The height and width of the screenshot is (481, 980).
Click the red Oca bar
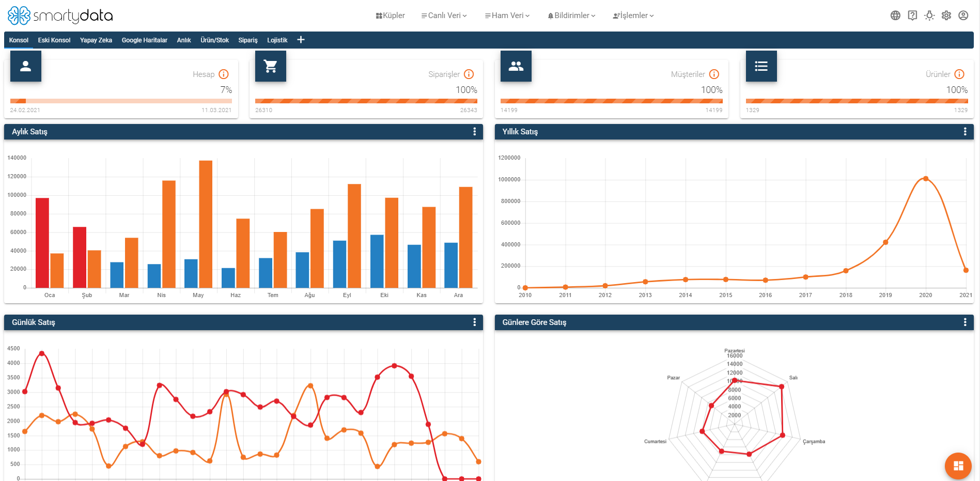[42, 243]
